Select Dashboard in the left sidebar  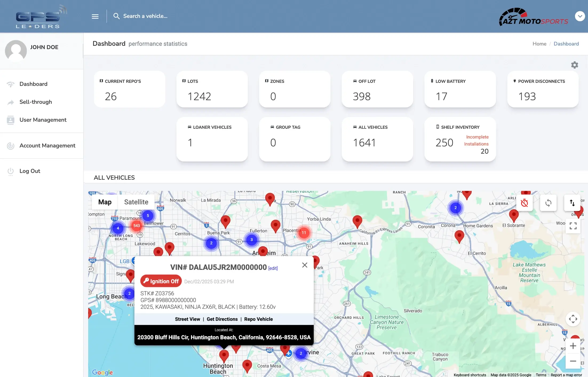click(33, 84)
